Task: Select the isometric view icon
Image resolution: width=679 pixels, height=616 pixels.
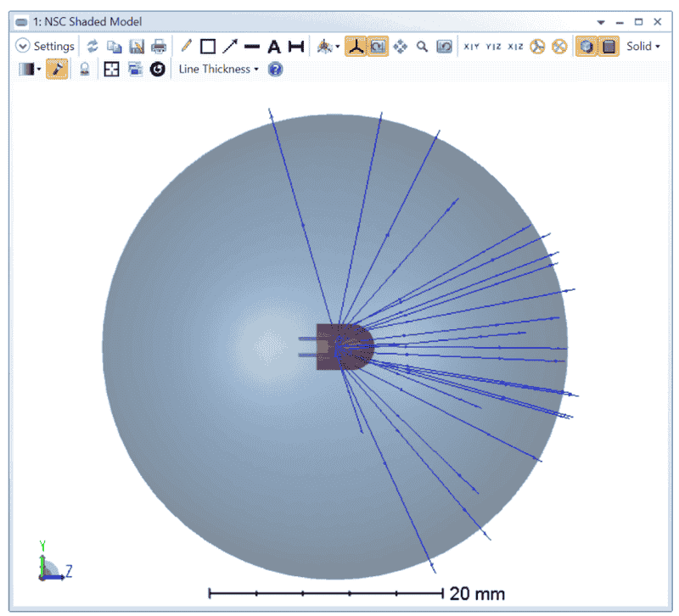Action: (537, 47)
